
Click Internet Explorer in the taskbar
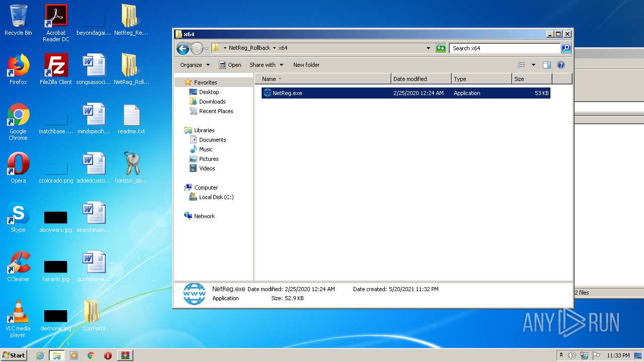40,355
